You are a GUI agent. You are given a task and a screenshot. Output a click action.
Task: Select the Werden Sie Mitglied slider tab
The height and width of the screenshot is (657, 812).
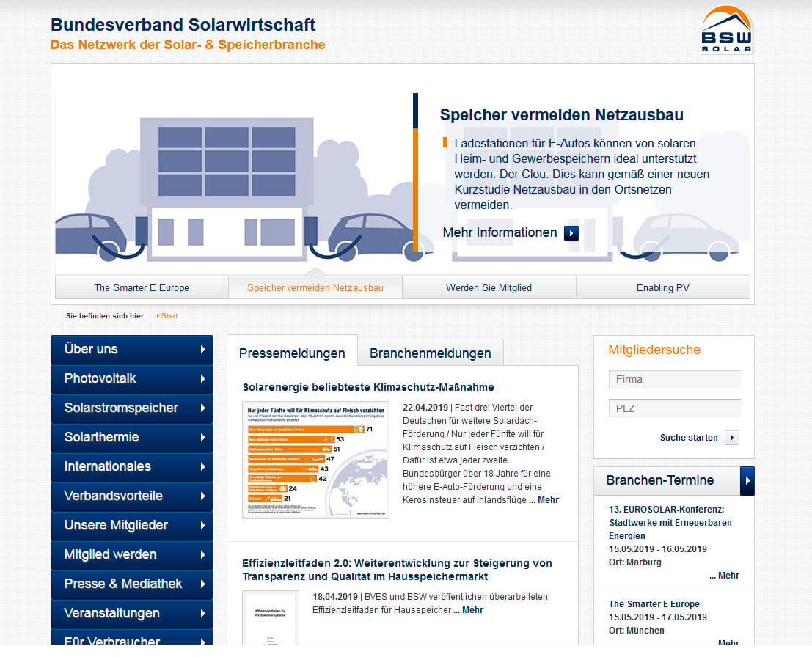(x=489, y=288)
